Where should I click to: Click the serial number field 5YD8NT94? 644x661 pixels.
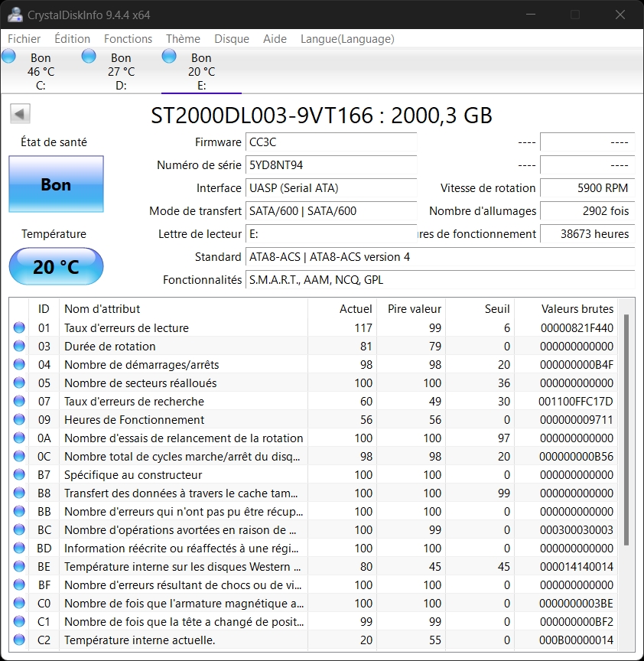(331, 165)
